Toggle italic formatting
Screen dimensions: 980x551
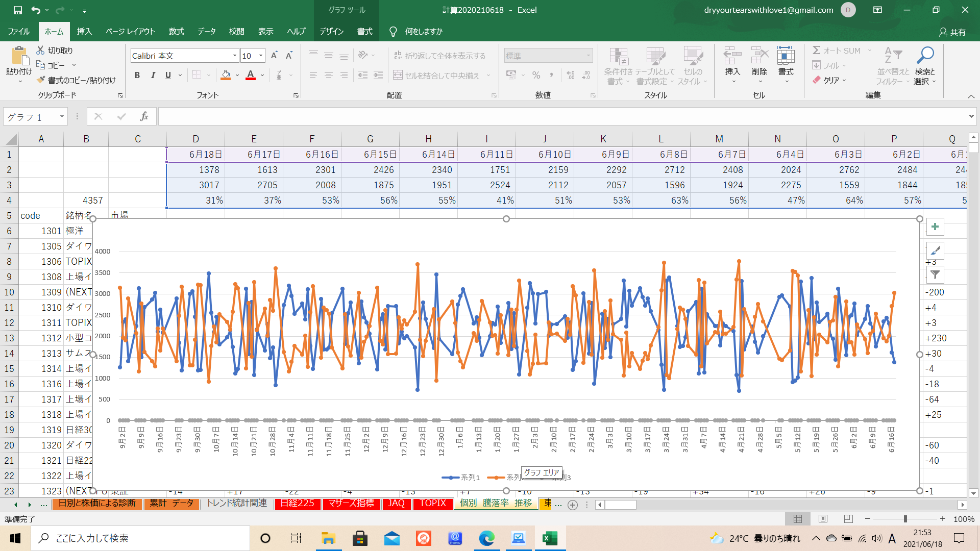(x=153, y=75)
